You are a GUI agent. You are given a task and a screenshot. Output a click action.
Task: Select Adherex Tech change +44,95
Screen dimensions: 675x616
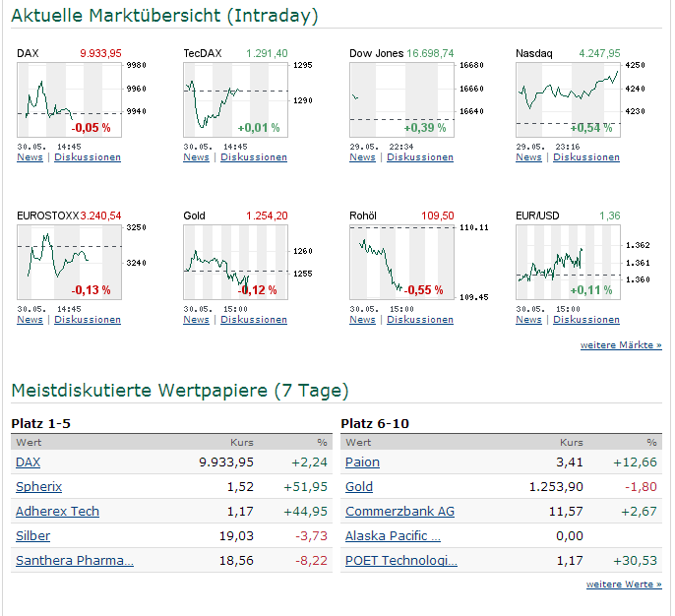click(305, 511)
